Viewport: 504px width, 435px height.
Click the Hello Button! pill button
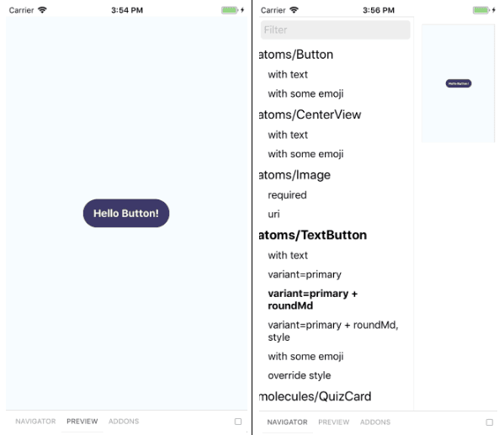pyautogui.click(x=126, y=213)
